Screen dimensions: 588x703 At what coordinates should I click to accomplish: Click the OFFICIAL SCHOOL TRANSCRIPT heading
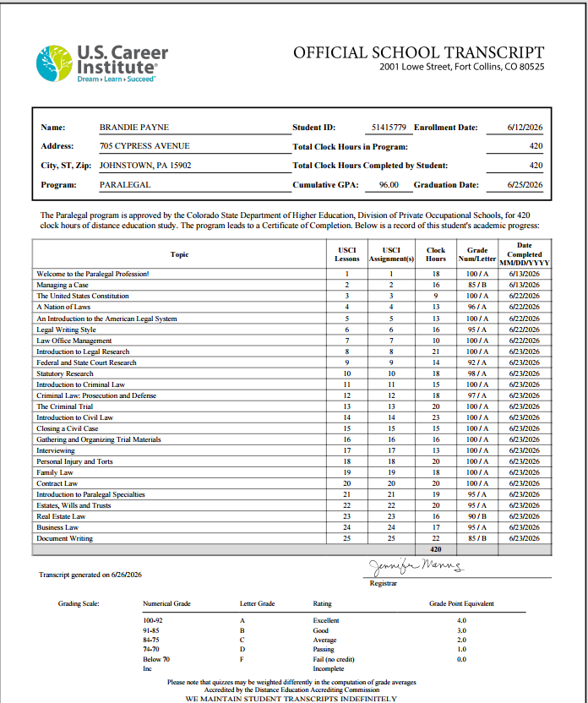coord(418,52)
